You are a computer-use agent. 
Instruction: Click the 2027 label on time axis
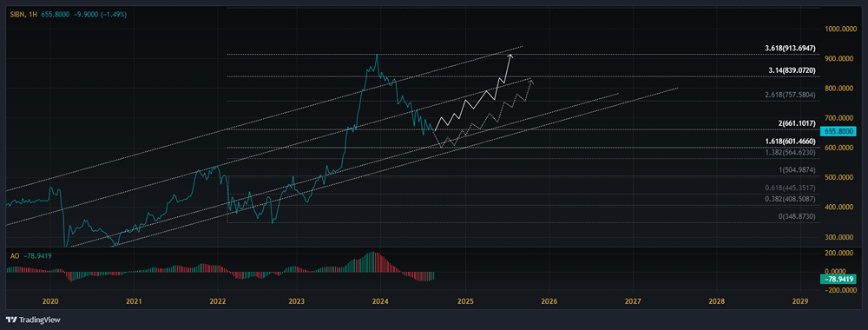pyautogui.click(x=633, y=301)
